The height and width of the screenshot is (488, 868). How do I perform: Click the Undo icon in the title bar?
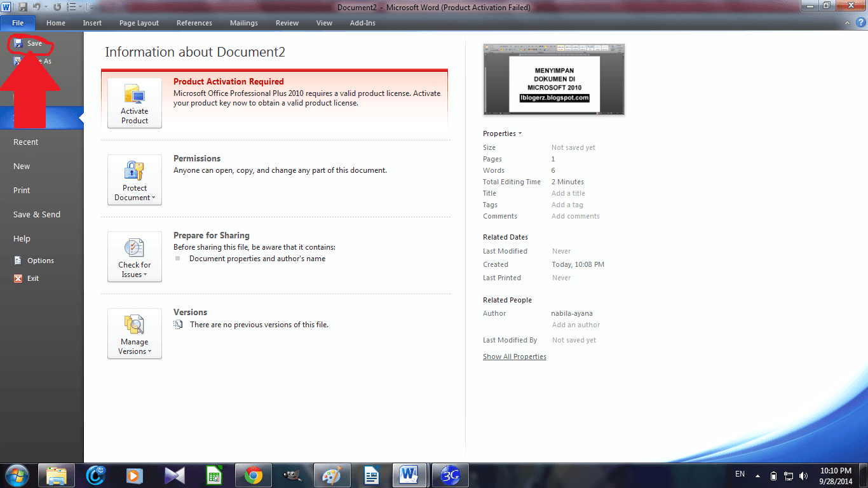(36, 7)
